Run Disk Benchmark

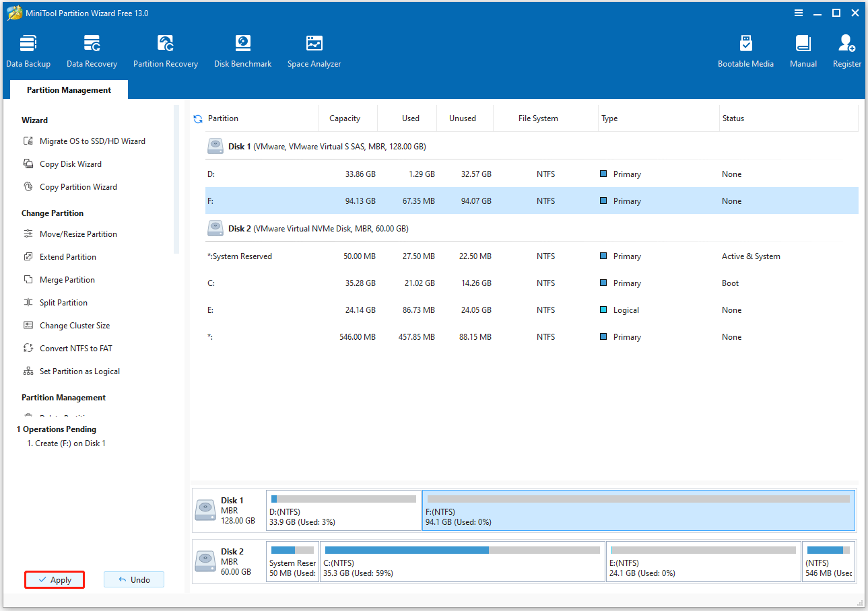coord(242,50)
